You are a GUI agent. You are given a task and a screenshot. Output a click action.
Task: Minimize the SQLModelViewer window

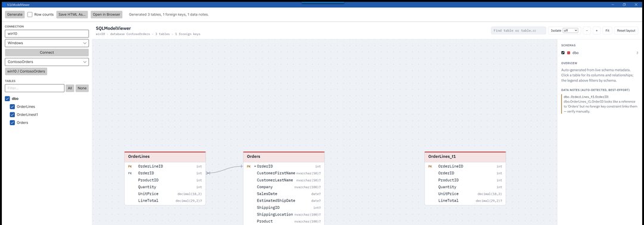[612, 5]
